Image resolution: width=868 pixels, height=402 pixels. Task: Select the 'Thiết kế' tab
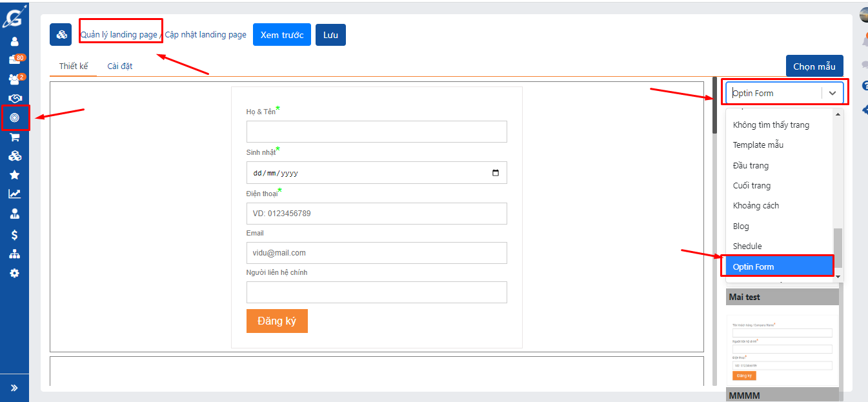pos(74,66)
